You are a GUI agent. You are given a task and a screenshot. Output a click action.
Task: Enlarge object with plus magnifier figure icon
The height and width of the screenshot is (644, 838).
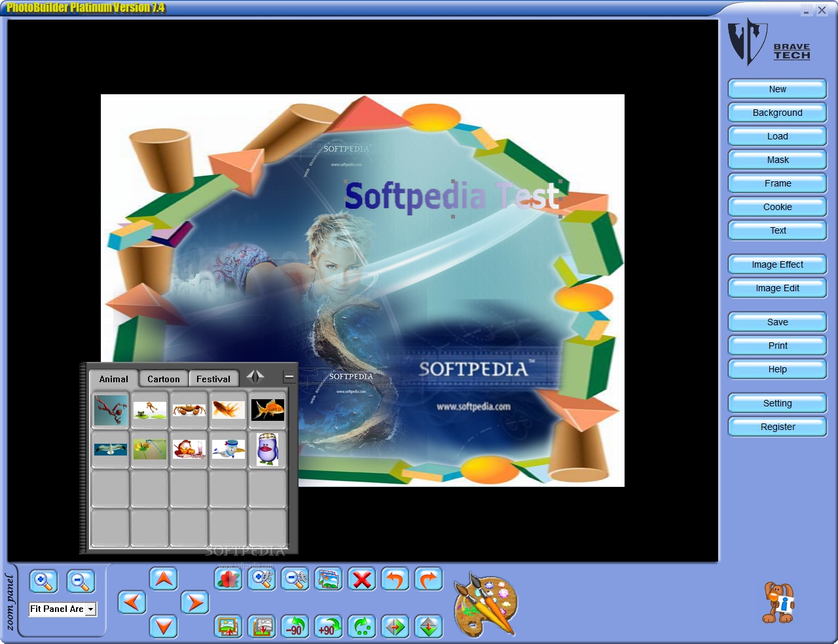tap(262, 579)
